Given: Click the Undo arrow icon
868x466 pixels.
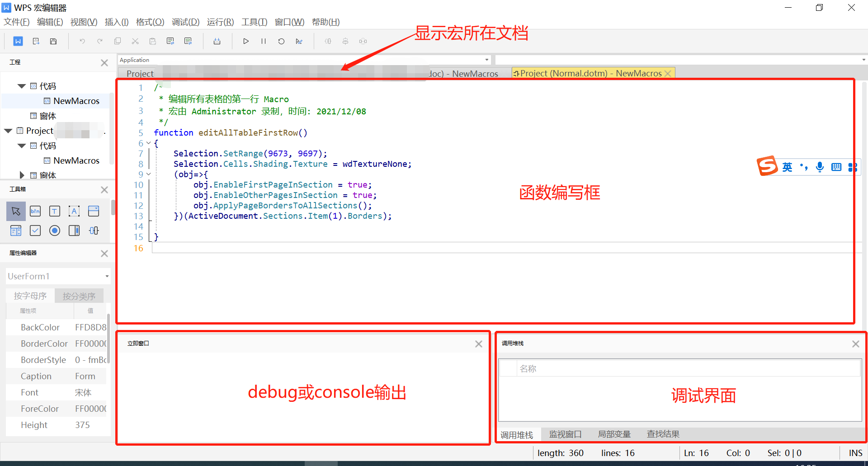Looking at the screenshot, I should pyautogui.click(x=82, y=41).
